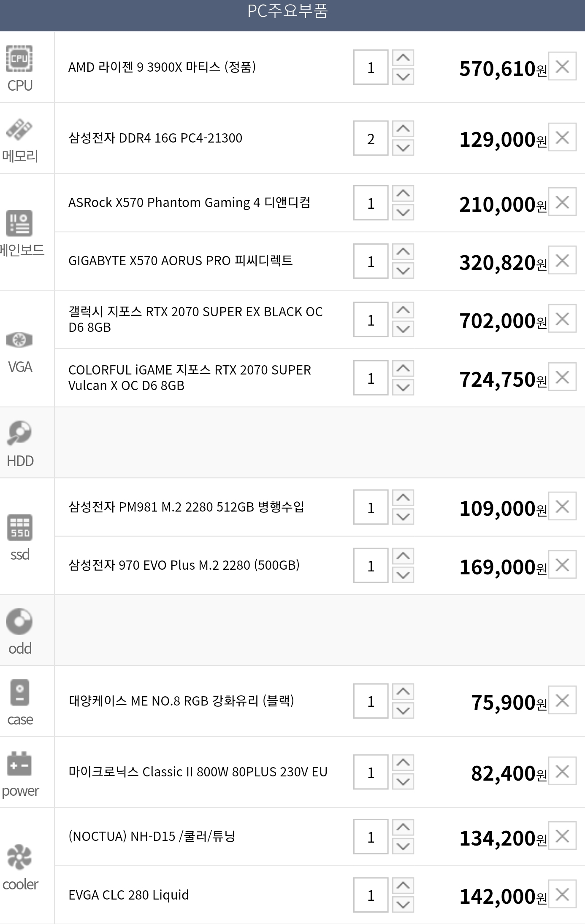Increase quantity of AMD 라이젠 9 3900X
This screenshot has height=924, width=585.
403,58
